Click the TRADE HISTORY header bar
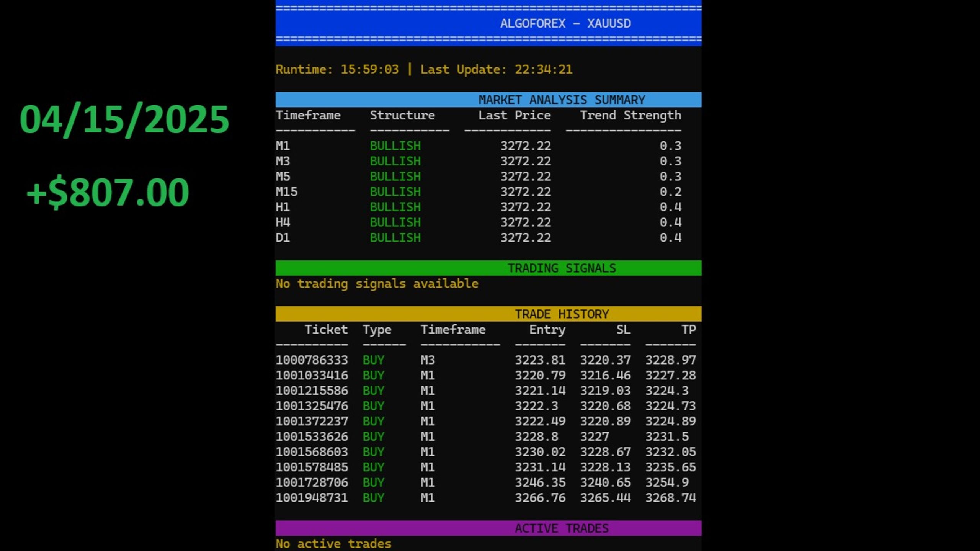Screen dimensions: 980x551 pos(488,314)
